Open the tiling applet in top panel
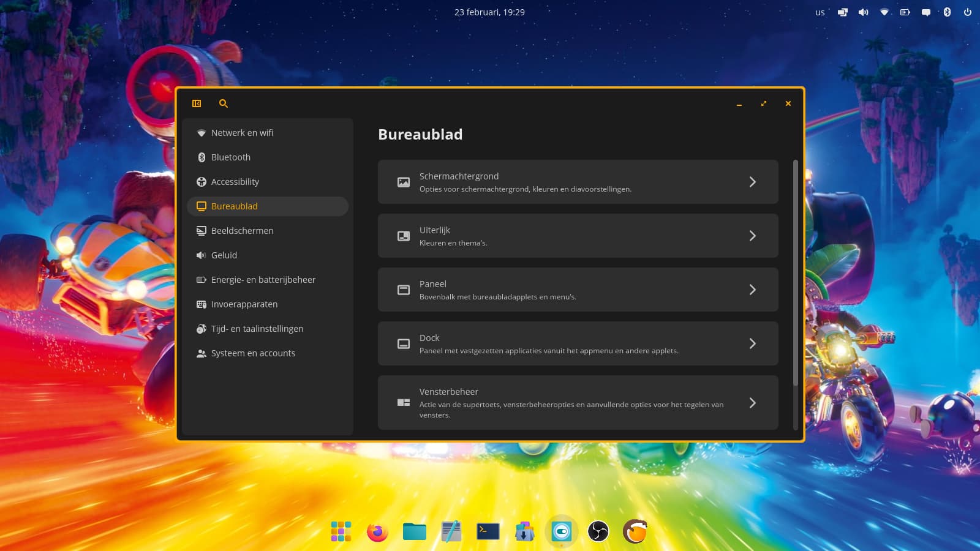The height and width of the screenshot is (551, 980). coord(843,12)
